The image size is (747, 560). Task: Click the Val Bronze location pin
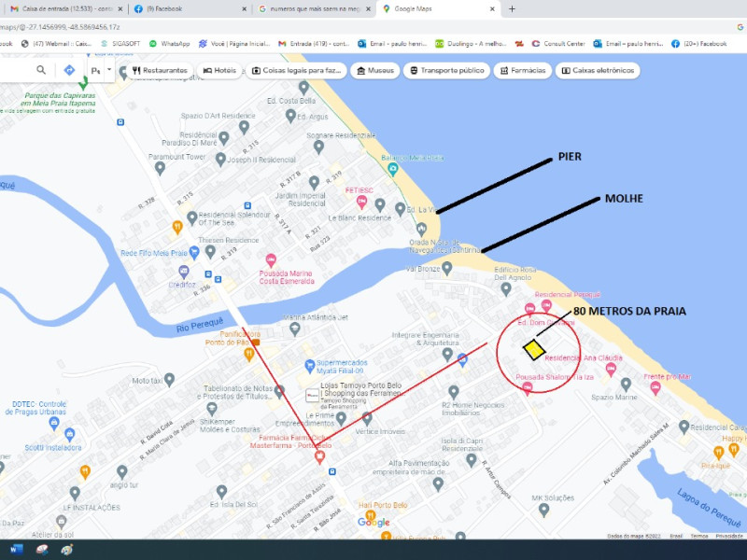[x=446, y=268]
